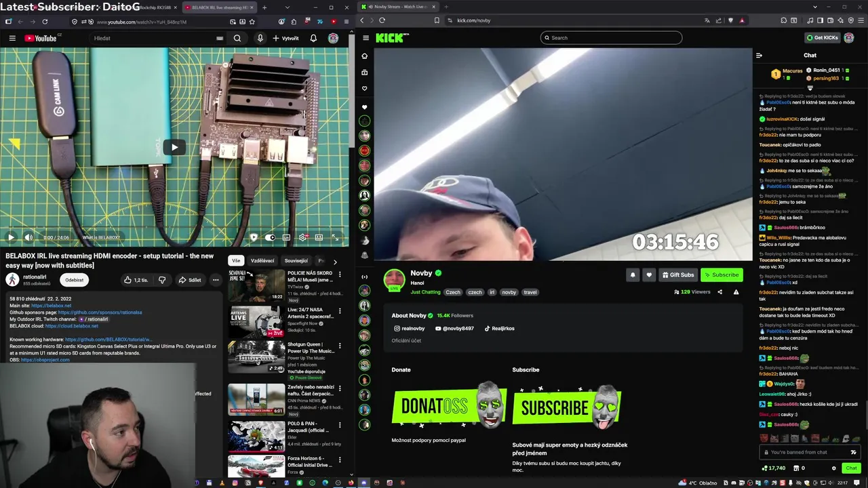Reload the kick.com page
This screenshot has width=868, height=488.
(382, 20)
